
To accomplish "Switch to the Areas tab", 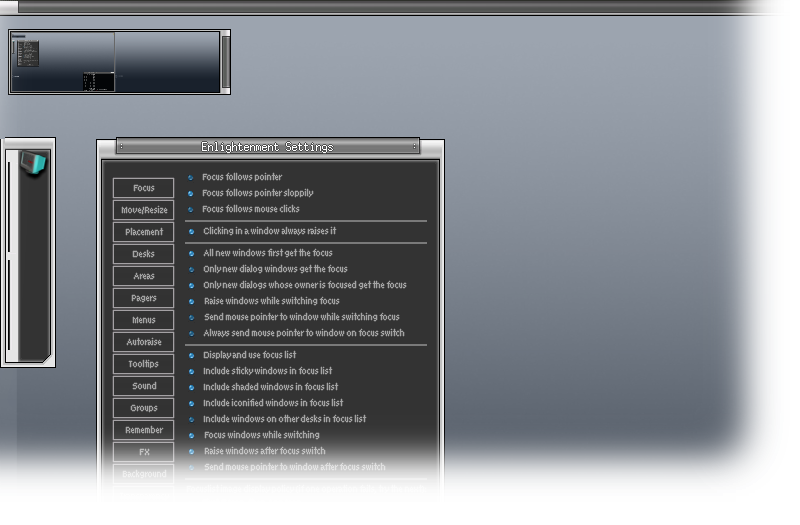I will (x=143, y=276).
